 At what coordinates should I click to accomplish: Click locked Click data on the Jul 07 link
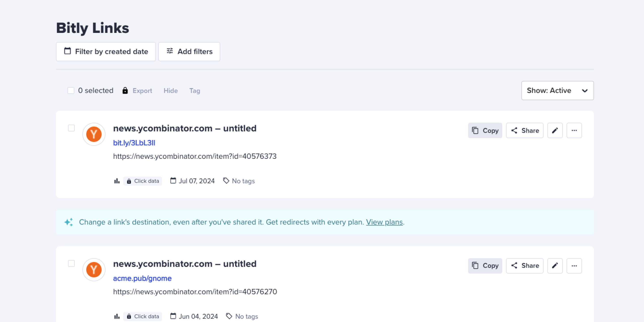tap(143, 181)
